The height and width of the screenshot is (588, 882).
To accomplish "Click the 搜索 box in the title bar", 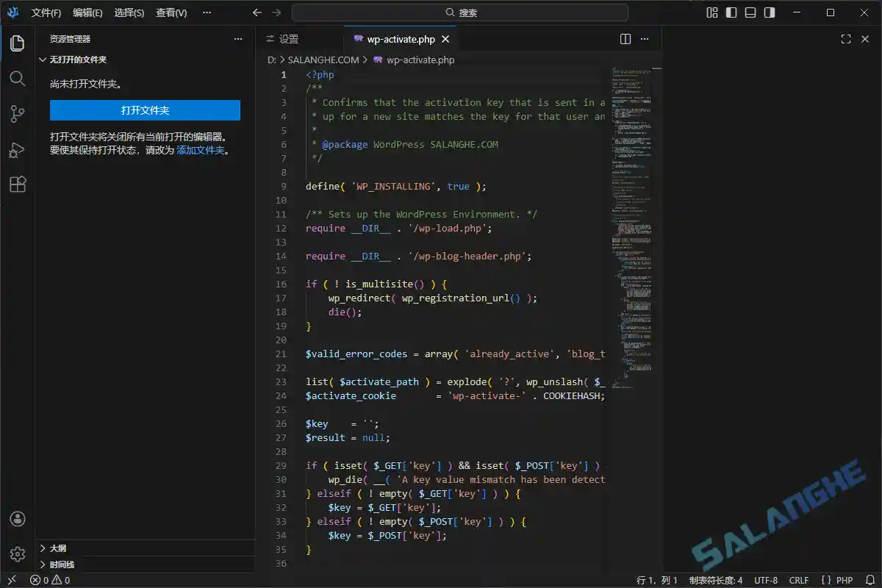I will (x=461, y=12).
